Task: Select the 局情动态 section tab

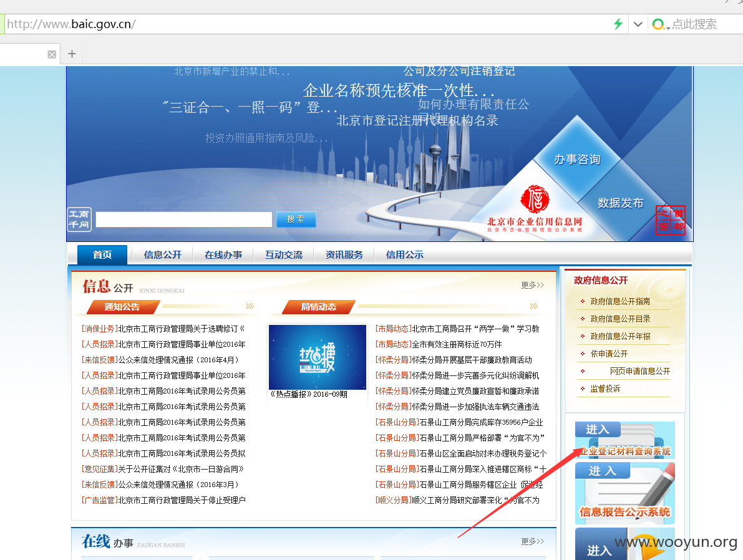Action: coord(318,307)
